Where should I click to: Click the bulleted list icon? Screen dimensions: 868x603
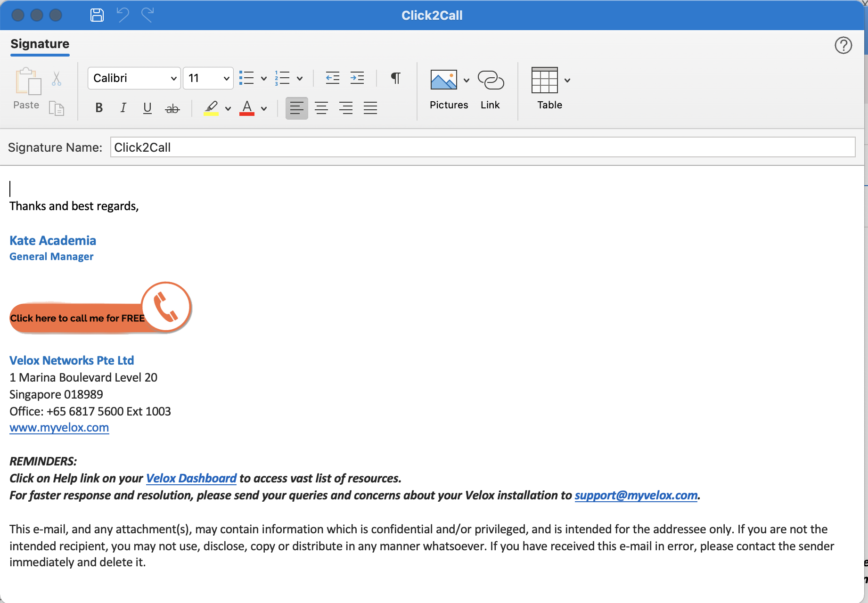pyautogui.click(x=246, y=78)
